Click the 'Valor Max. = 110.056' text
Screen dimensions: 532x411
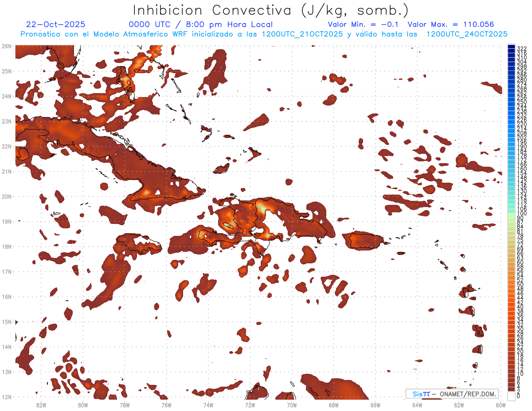click(x=451, y=24)
